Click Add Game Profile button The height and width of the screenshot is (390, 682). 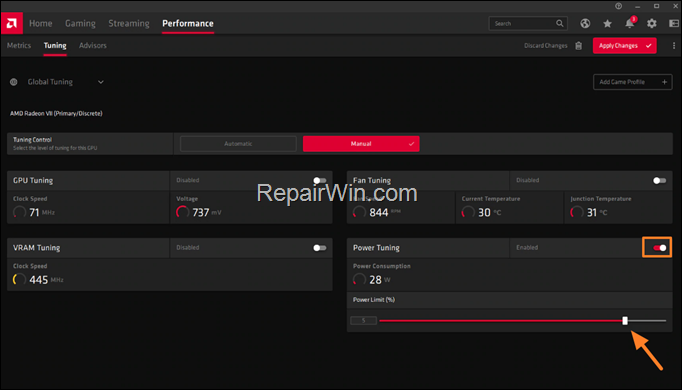(x=632, y=82)
